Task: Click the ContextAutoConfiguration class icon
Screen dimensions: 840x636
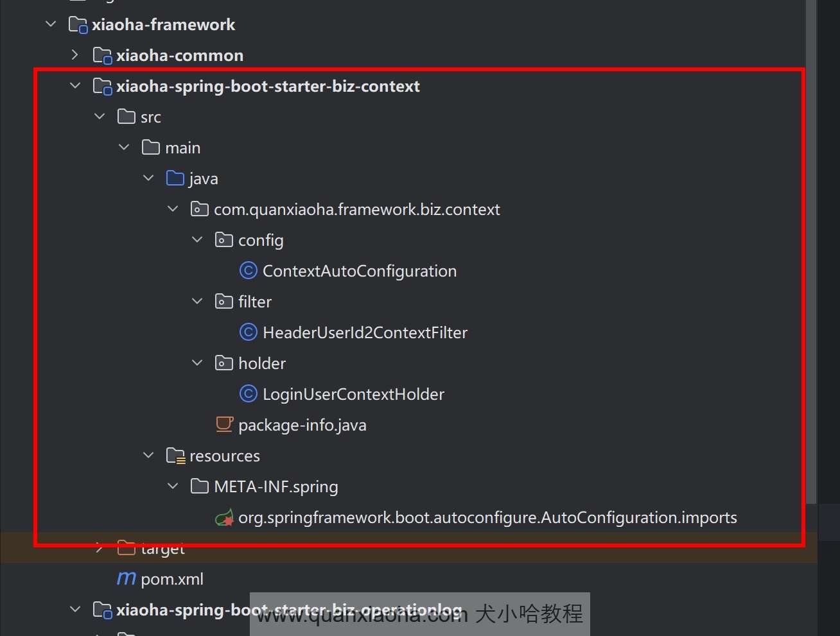Action: coord(248,271)
